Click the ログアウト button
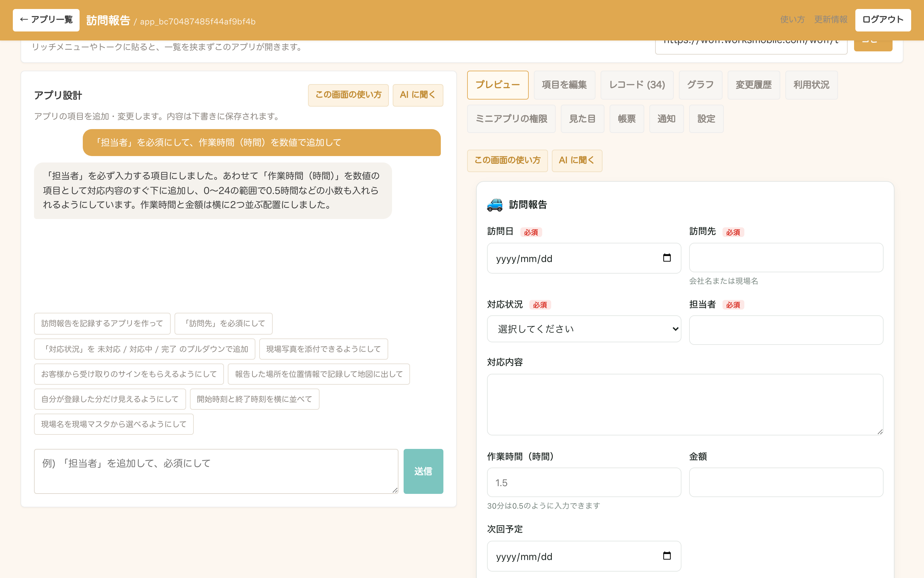 (883, 20)
